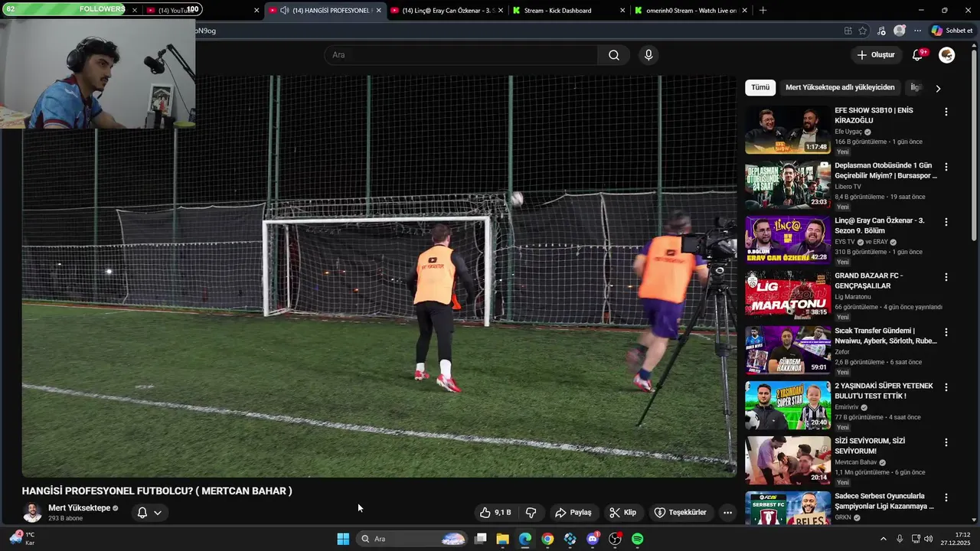Image resolution: width=980 pixels, height=551 pixels.
Task: Open the browser apps grid icon in address bar
Action: click(x=848, y=31)
